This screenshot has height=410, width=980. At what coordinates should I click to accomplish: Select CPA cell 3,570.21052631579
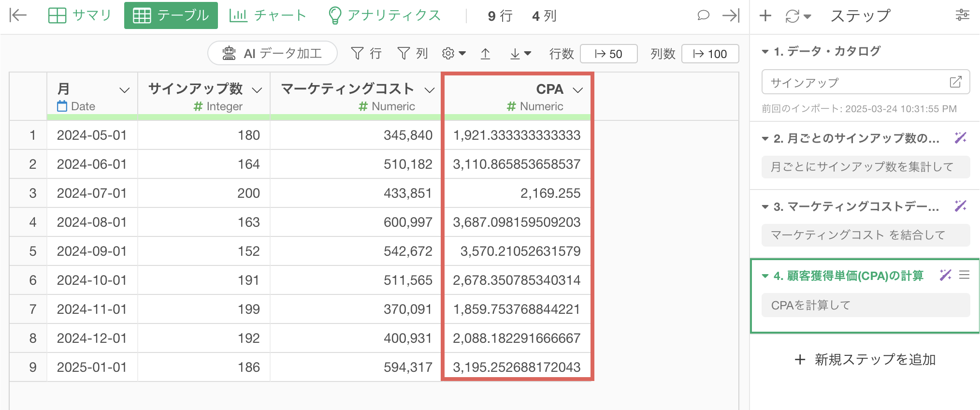517,251
